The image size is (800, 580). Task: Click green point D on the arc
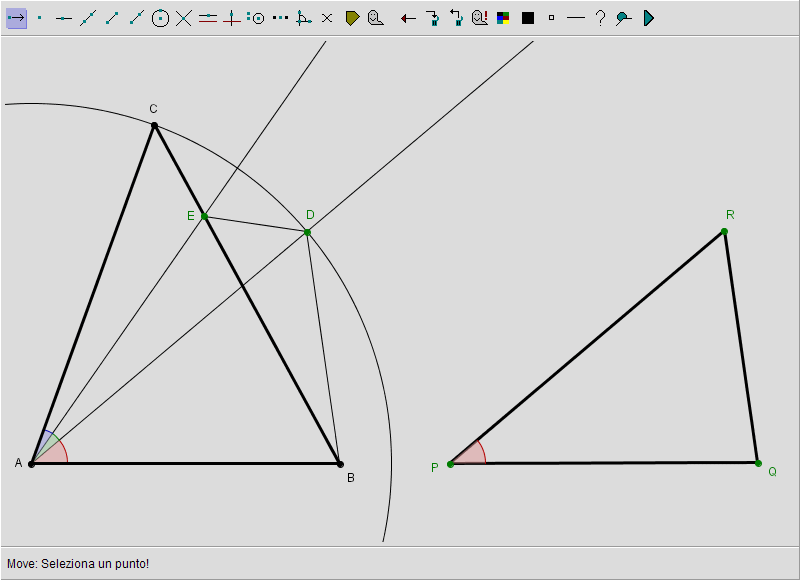coord(307,232)
